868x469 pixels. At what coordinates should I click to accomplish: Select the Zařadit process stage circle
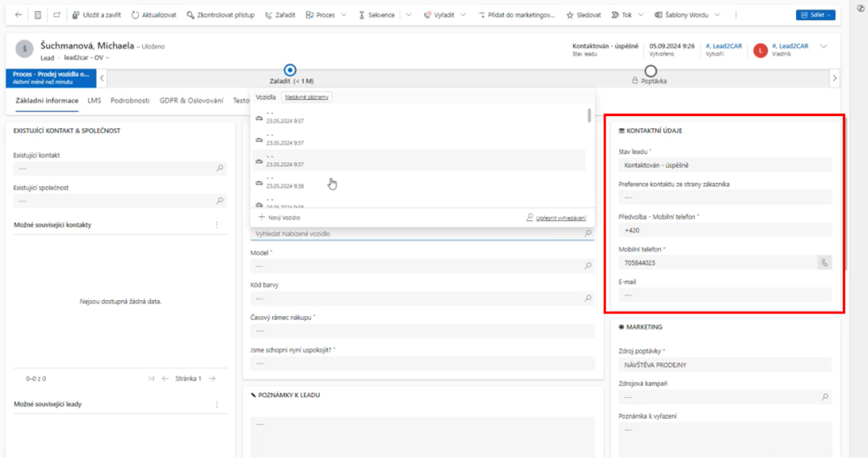coord(290,69)
